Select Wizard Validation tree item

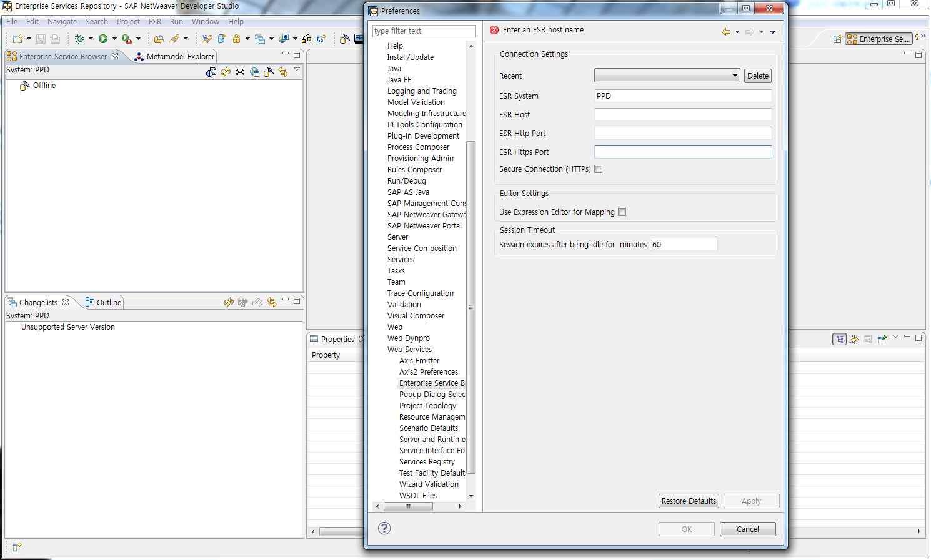(x=429, y=484)
